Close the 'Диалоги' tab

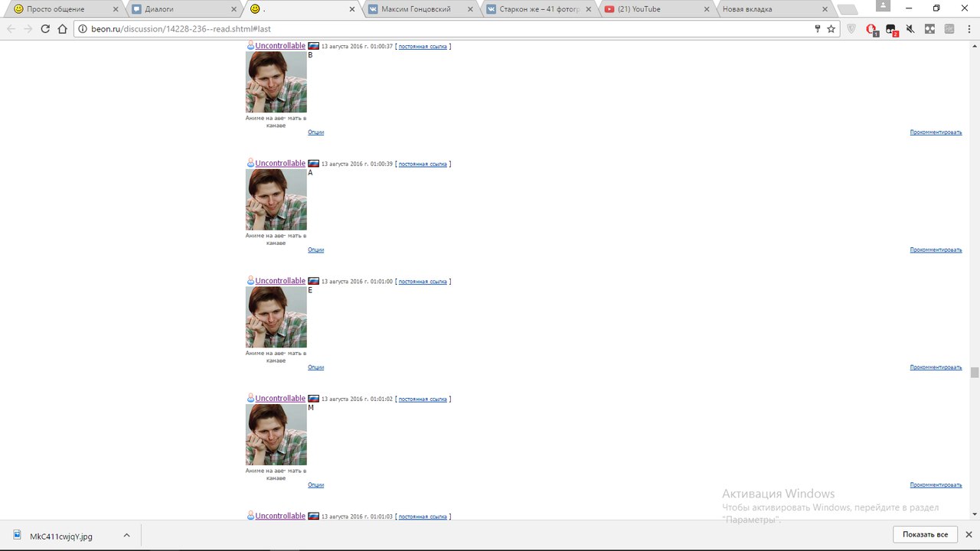tap(234, 9)
